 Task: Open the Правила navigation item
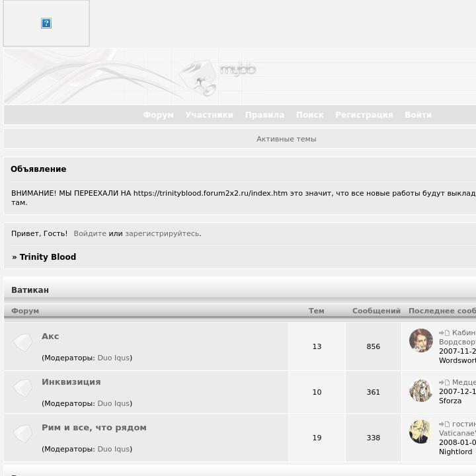[264, 115]
